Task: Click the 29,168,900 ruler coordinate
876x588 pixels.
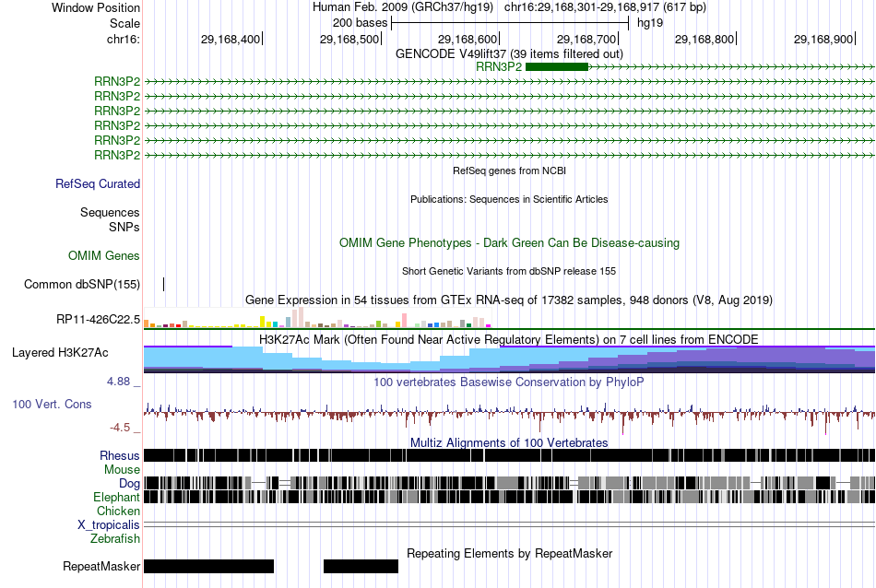Action: (823, 39)
